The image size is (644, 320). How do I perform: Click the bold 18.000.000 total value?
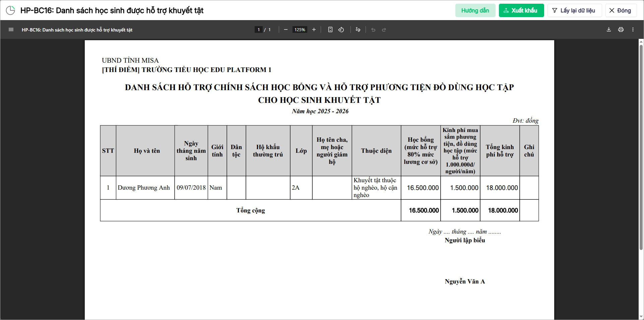tap(503, 210)
